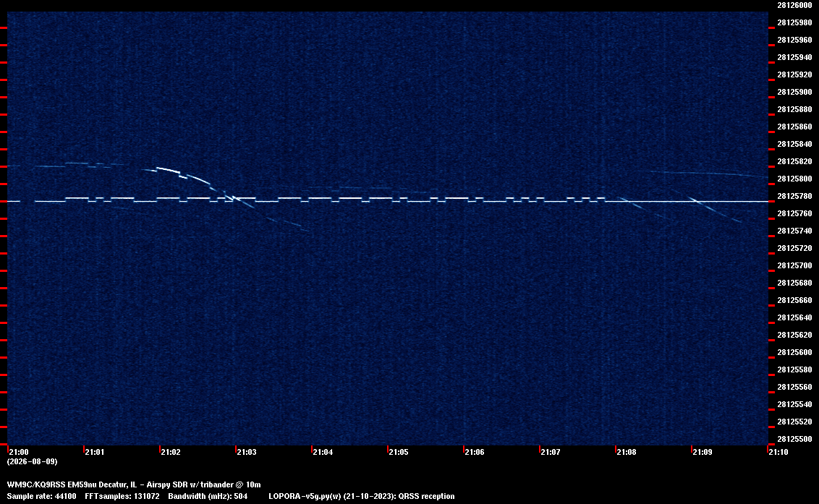
Task: Click frequency label 28125940
Action: coord(794,57)
